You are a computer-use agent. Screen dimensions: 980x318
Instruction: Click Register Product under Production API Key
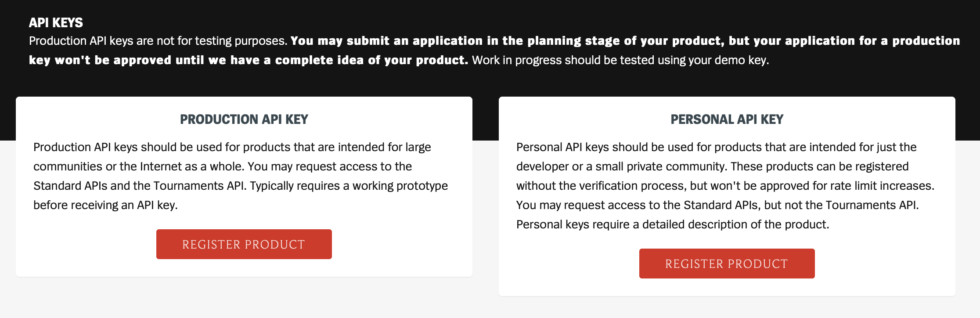[244, 244]
